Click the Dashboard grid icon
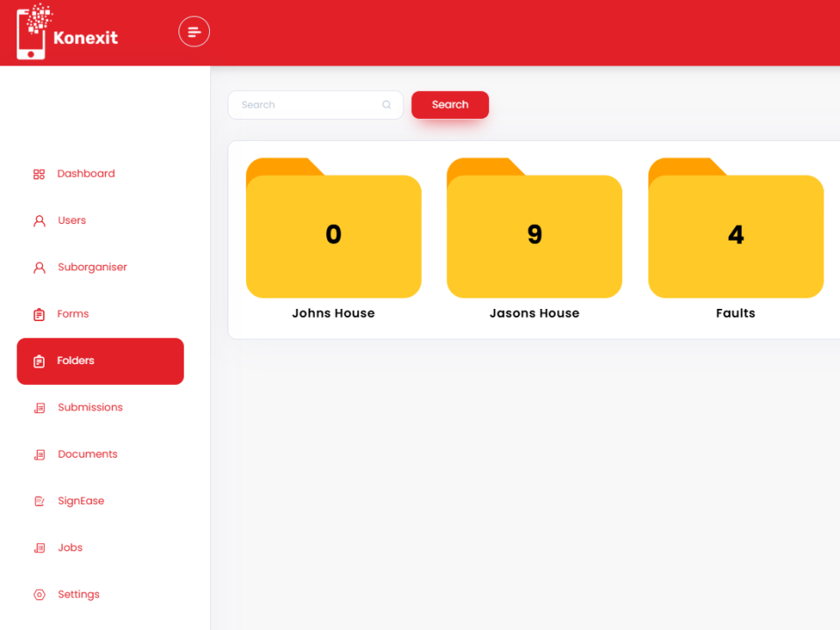The width and height of the screenshot is (840, 630). point(38,174)
